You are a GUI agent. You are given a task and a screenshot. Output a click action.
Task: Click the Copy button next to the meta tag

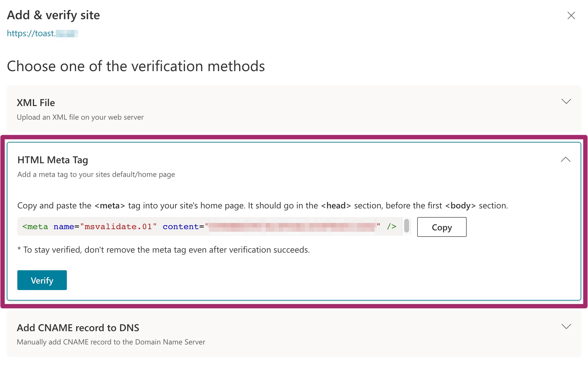[441, 227]
